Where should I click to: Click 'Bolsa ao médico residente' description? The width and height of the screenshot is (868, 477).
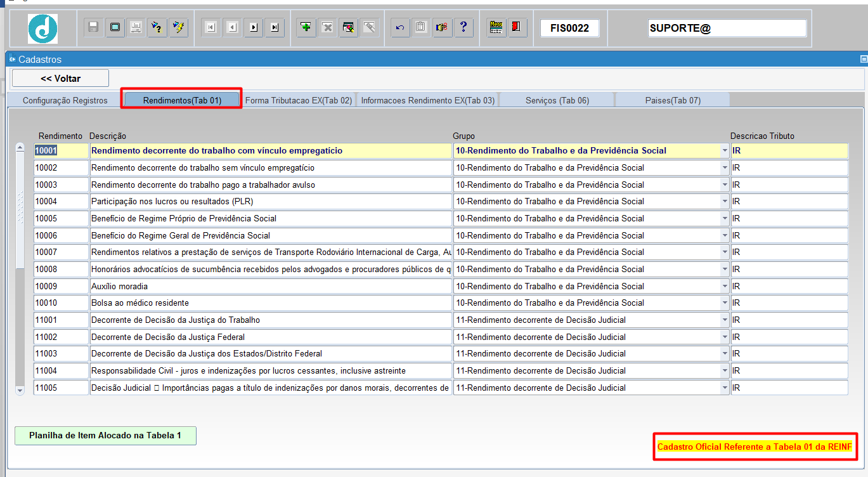271,303
